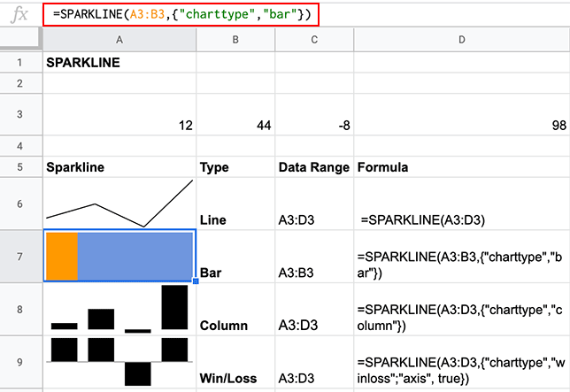Click the bar charttype formula cell in column D
Image resolution: width=570 pixels, height=392 pixels.
coord(462,257)
